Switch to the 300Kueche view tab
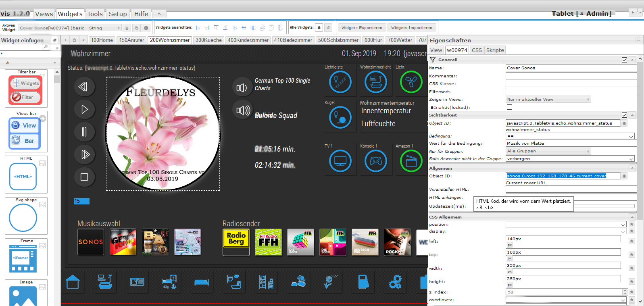The image size is (644, 306). tap(208, 40)
